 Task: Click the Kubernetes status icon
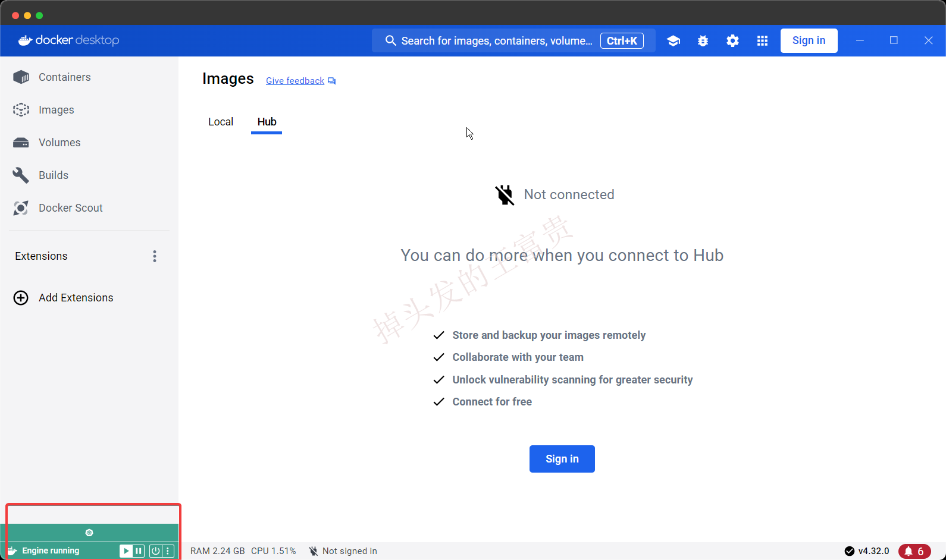pyautogui.click(x=89, y=533)
